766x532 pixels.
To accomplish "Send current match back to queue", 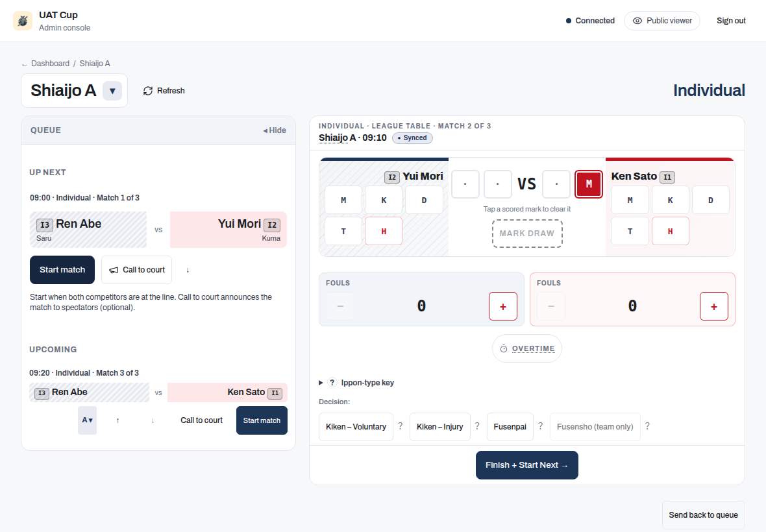I will [704, 515].
